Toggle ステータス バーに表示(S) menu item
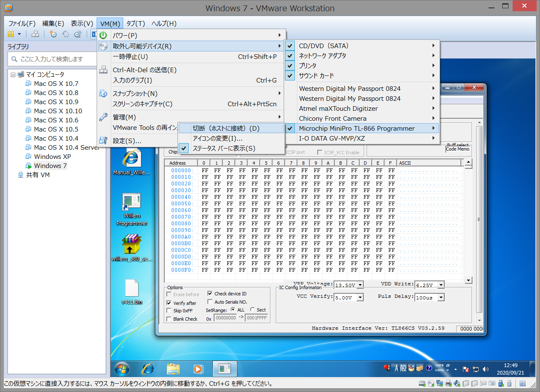The width and height of the screenshot is (540, 392). [x=231, y=148]
